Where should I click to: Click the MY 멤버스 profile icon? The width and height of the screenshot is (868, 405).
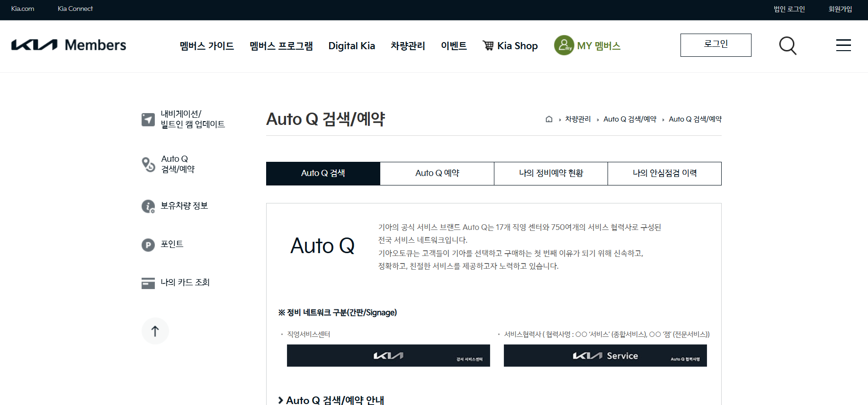[564, 45]
